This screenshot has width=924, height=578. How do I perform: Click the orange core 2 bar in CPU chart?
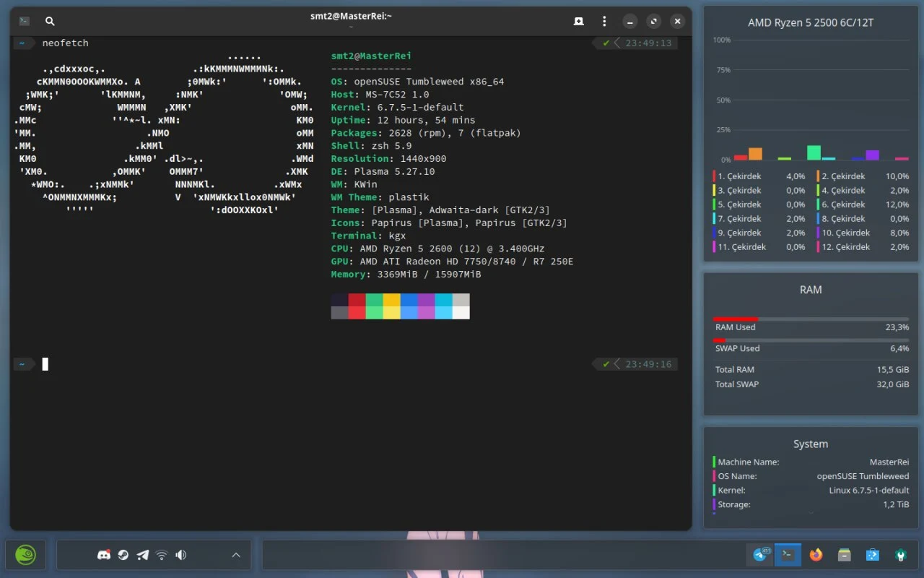(x=755, y=153)
